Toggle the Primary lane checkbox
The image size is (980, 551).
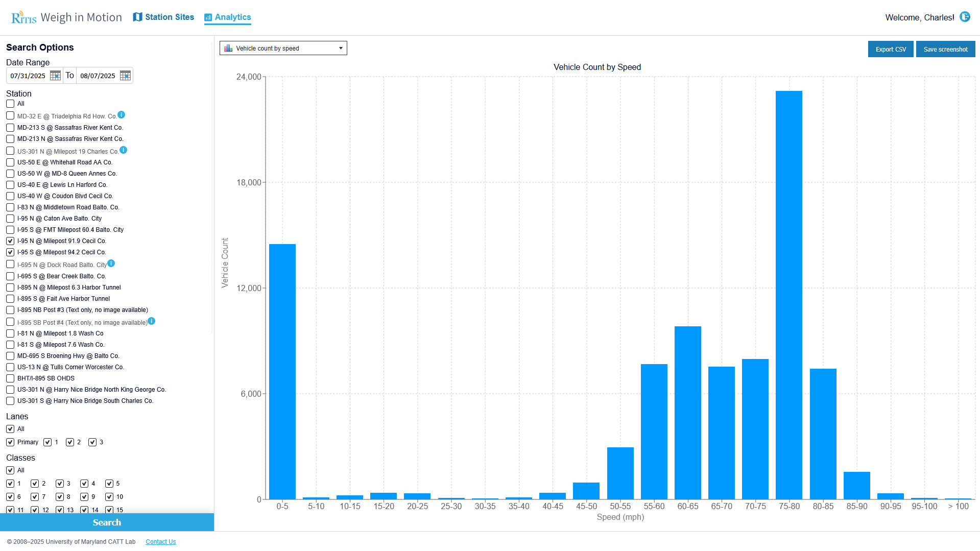pyautogui.click(x=10, y=442)
